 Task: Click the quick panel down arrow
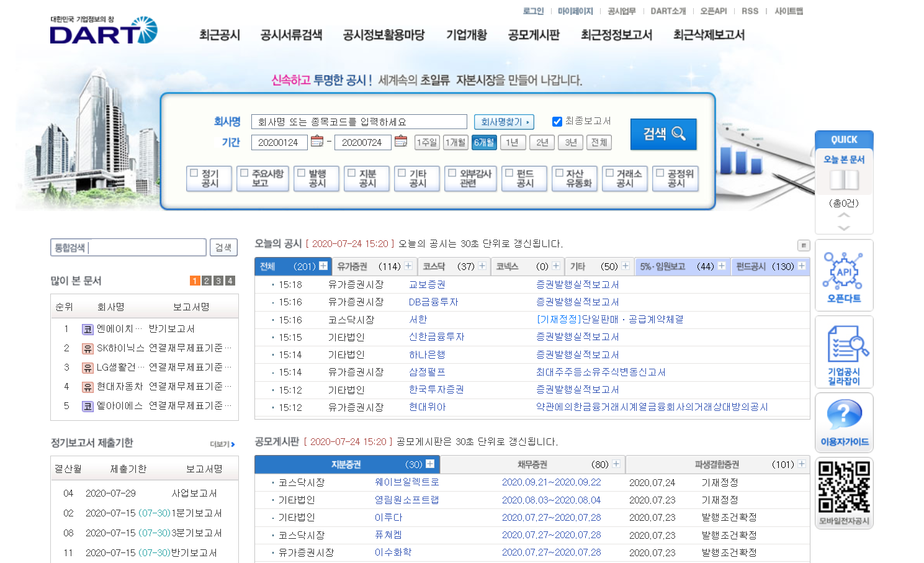[x=843, y=228]
